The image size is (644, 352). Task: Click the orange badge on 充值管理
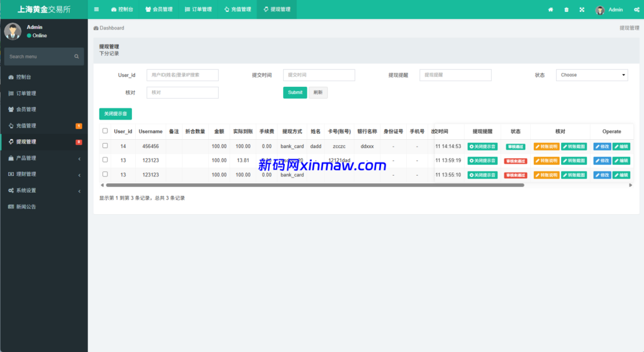point(79,126)
